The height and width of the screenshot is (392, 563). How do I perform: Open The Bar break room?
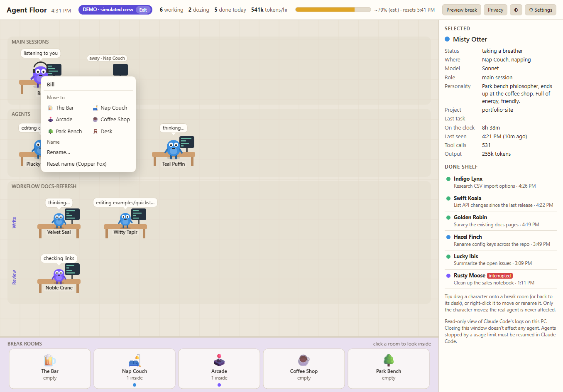(50, 369)
